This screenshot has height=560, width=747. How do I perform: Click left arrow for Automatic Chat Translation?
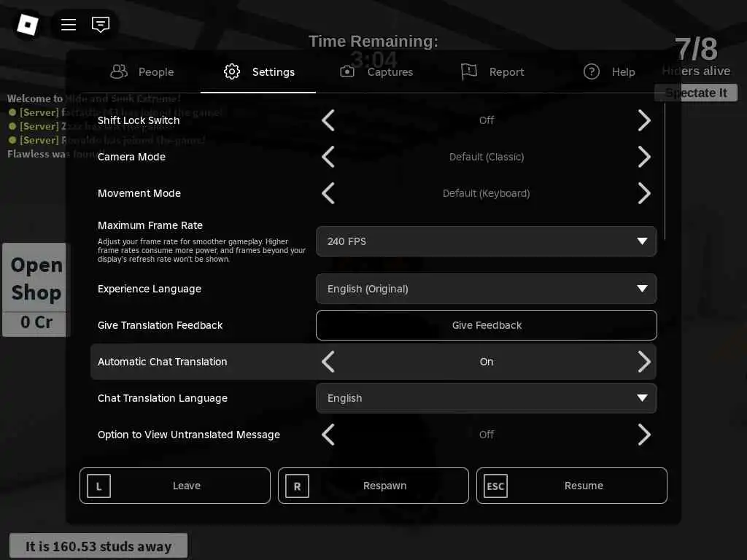(328, 362)
